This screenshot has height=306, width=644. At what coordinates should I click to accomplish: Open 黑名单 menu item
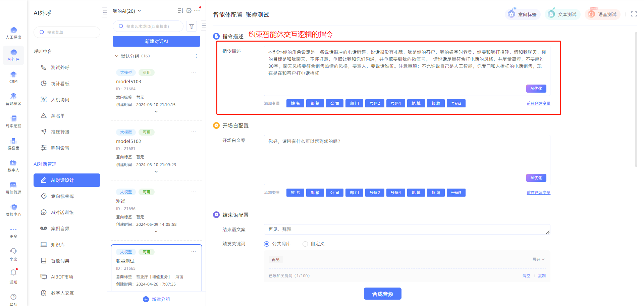(x=67, y=116)
